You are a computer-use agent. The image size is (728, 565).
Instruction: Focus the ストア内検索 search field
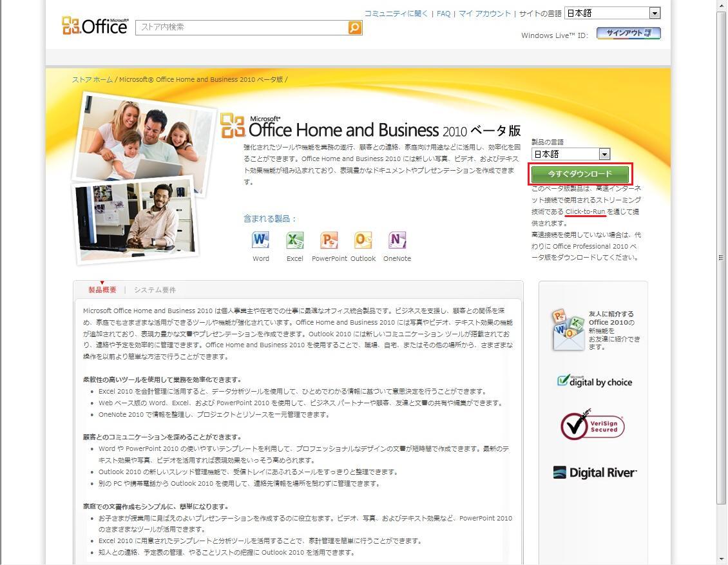point(242,28)
